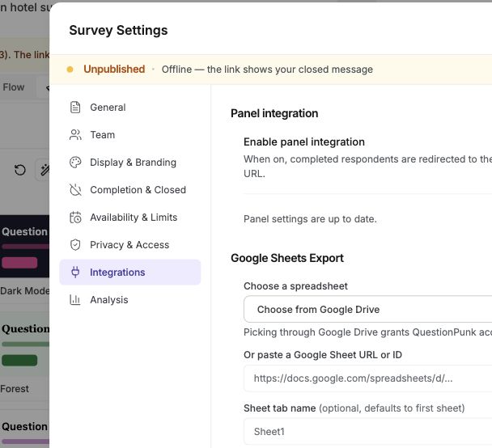
Task: Click Choose from Google Drive button
Action: [x=367, y=309]
